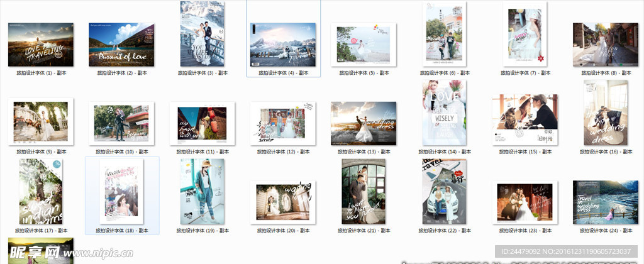644x264 pixels.
Task: Select thumbnail 旅拍设计字体 (3) - 副本
Action: tap(203, 34)
